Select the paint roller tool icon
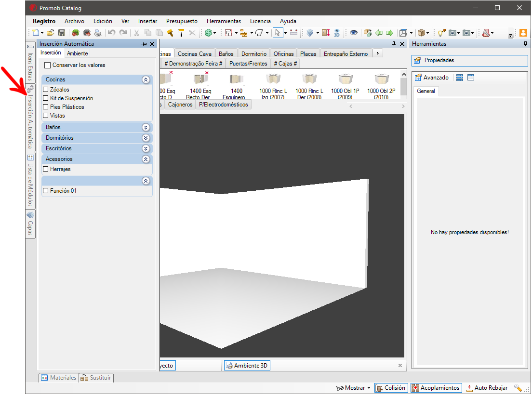This screenshot has width=532, height=396. click(181, 33)
